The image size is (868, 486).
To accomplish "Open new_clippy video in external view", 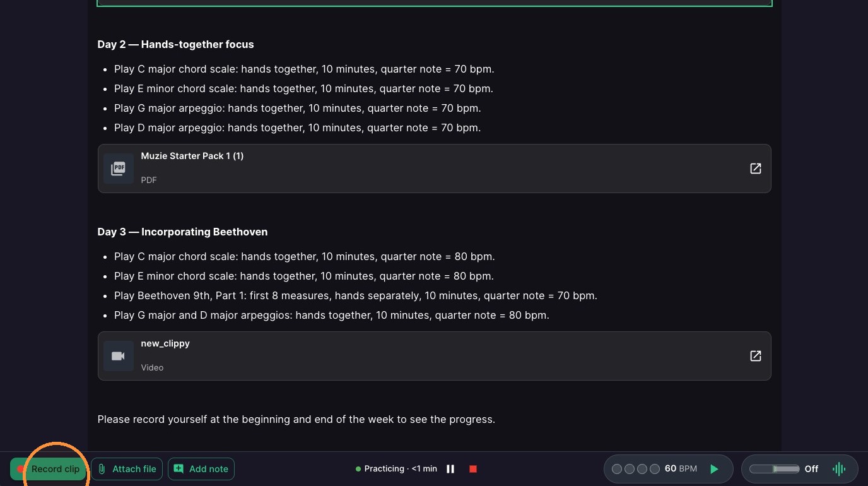I will click(755, 356).
